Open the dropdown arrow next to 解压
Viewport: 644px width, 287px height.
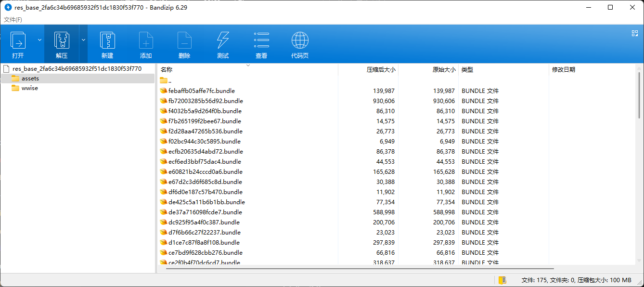click(83, 40)
